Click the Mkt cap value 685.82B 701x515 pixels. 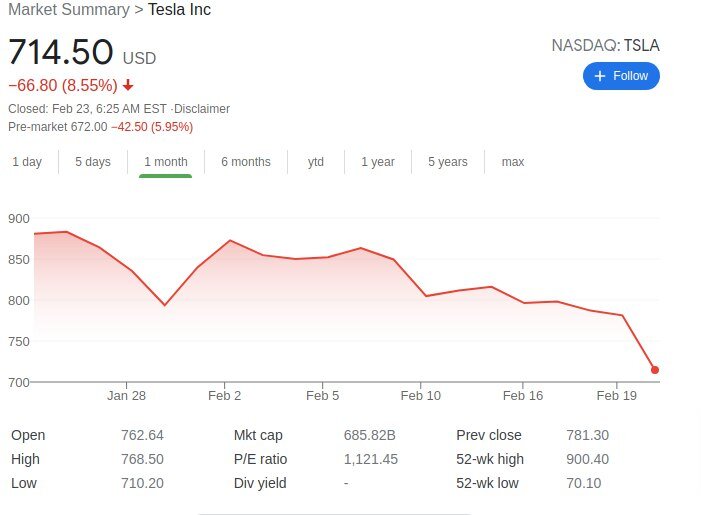click(x=370, y=435)
